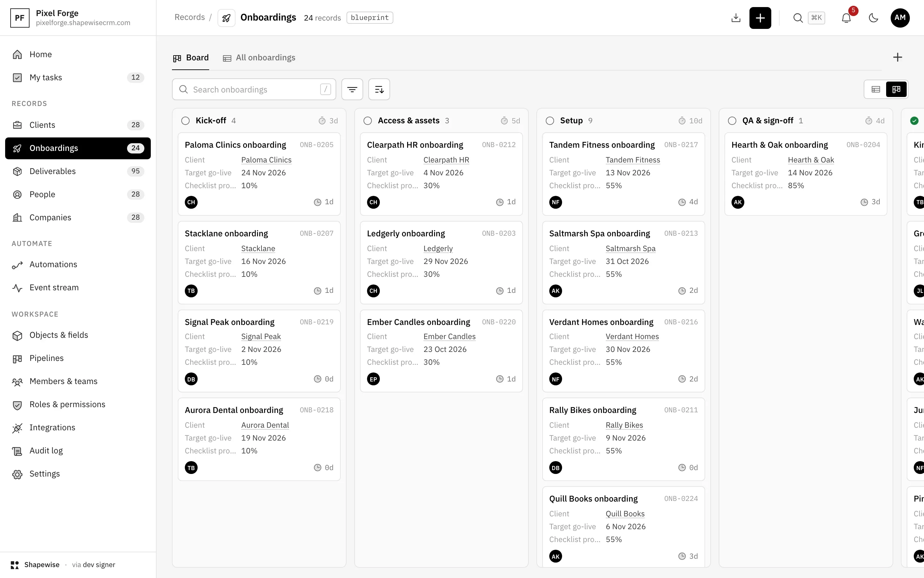This screenshot has width=924, height=578.
Task: Open Settings in sidebar
Action: 78,474
